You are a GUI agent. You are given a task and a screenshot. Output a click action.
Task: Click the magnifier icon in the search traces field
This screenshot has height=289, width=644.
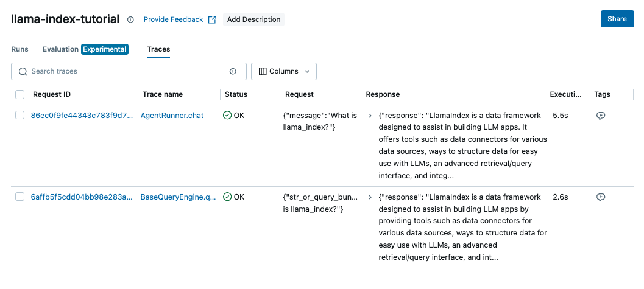pyautogui.click(x=23, y=71)
